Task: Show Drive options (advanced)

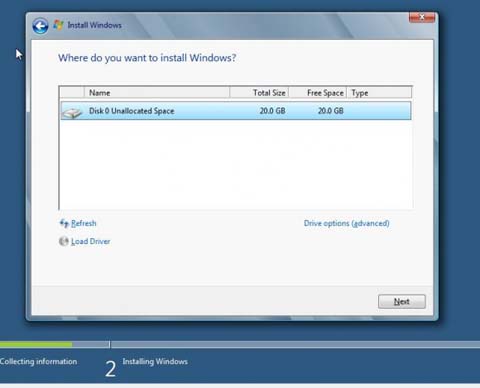Action: tap(346, 223)
